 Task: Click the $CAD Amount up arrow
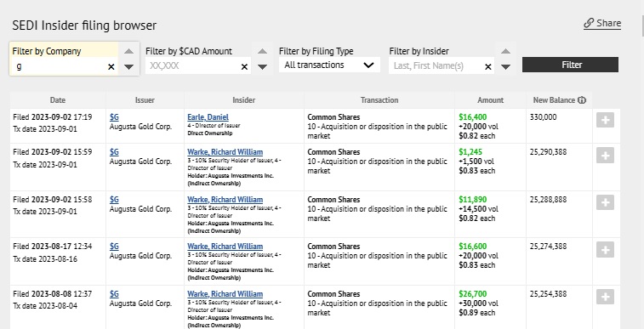pos(262,52)
